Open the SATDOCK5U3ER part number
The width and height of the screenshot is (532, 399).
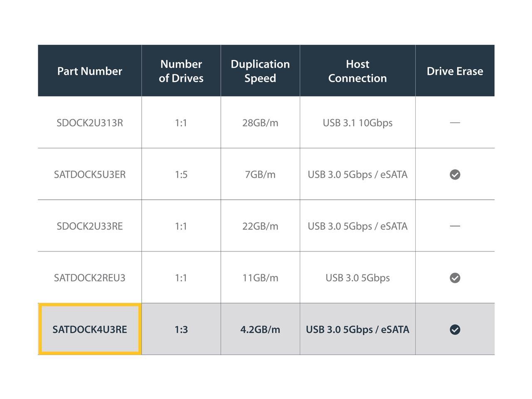[89, 175]
